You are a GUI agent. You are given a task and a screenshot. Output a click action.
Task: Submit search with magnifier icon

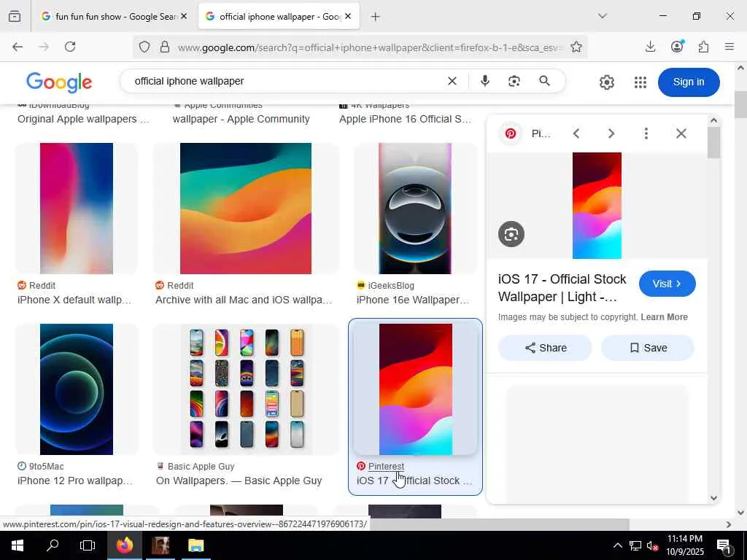pyautogui.click(x=544, y=82)
